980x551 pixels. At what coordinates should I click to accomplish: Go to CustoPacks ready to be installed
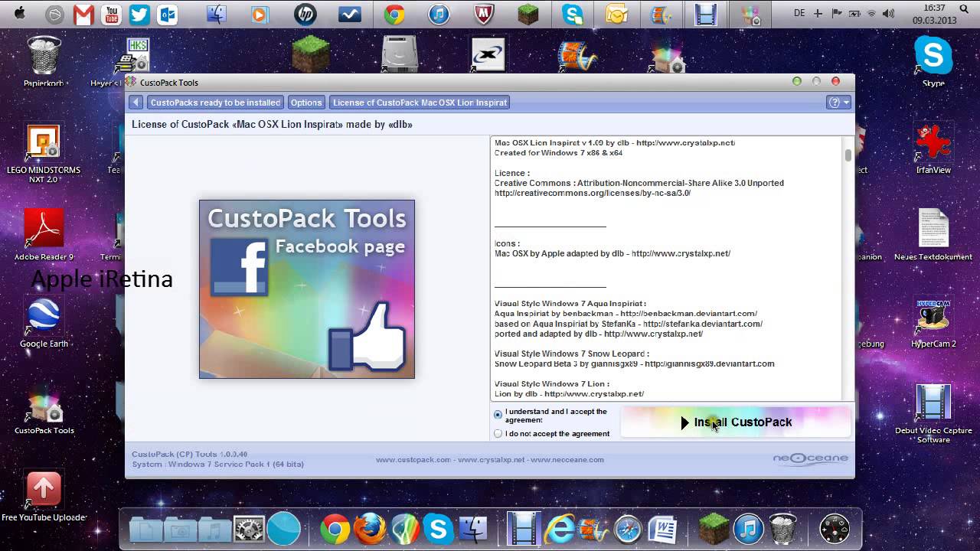coord(215,103)
